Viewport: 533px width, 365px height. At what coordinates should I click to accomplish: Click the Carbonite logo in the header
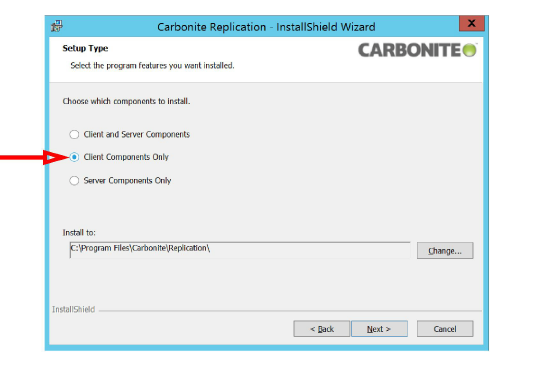click(418, 50)
